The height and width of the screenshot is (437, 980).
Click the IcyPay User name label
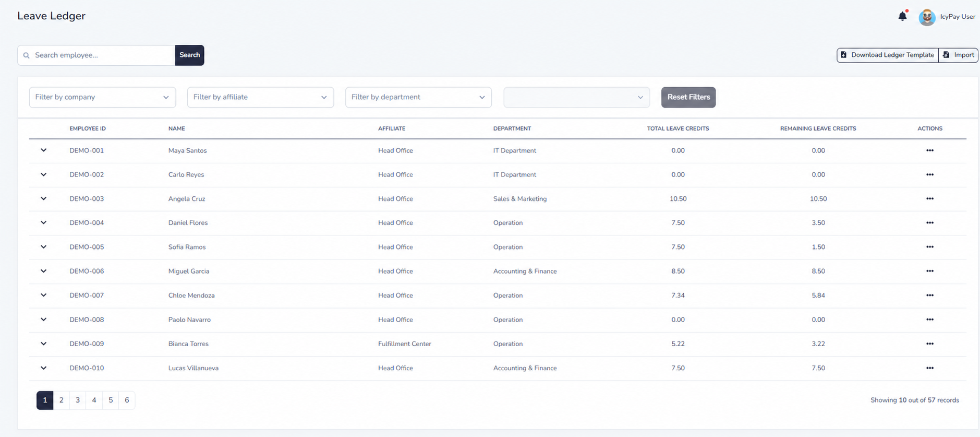[x=958, y=17]
